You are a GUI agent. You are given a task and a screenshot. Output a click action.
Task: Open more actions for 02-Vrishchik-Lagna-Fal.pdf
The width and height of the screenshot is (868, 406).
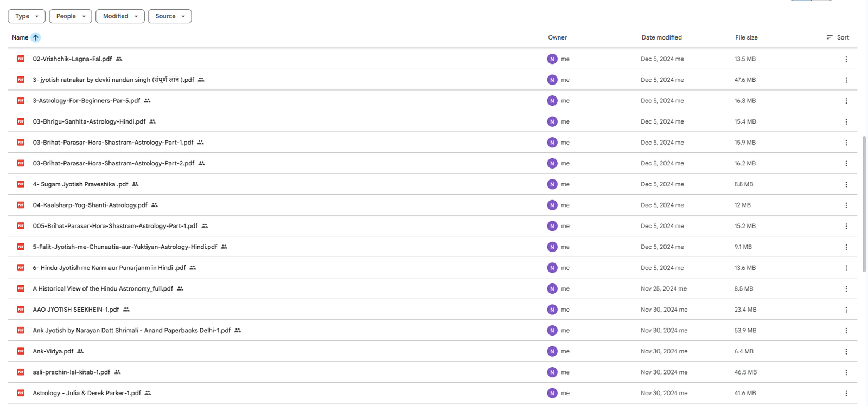846,59
